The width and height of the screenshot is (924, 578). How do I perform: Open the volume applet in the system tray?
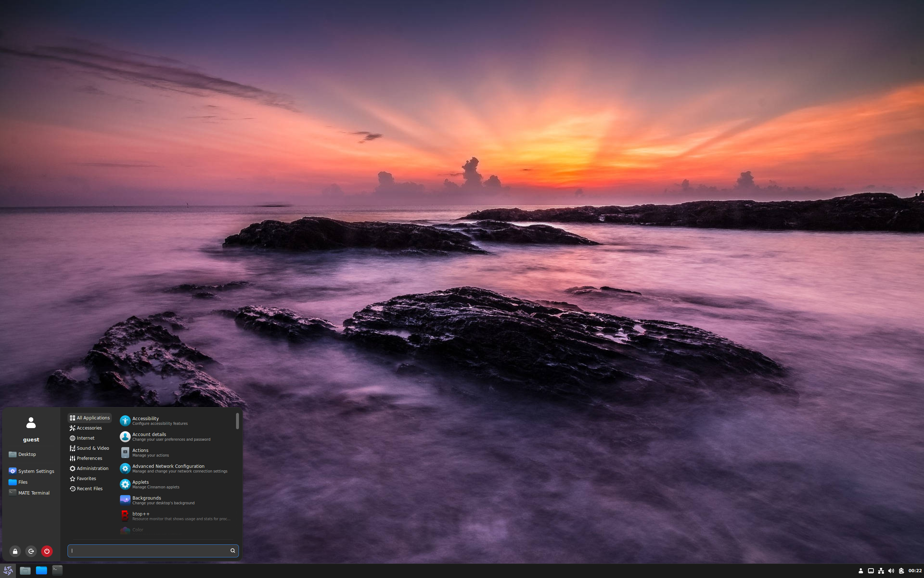pyautogui.click(x=891, y=571)
